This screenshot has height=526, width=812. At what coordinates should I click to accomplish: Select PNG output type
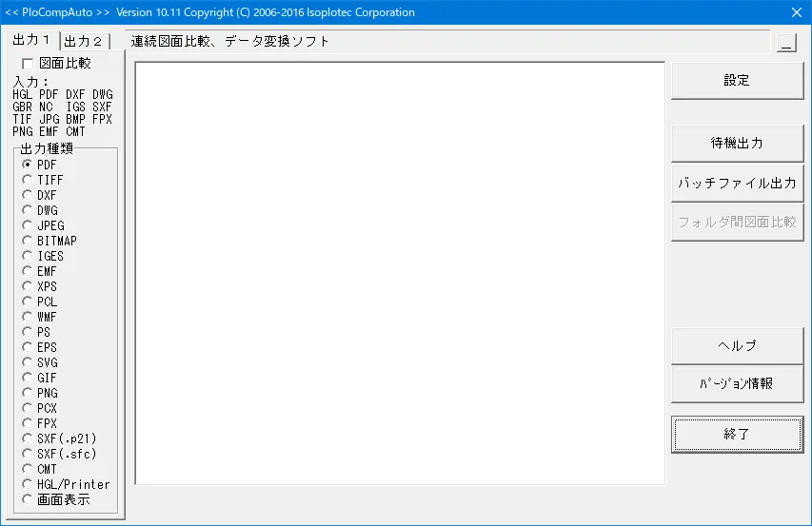(x=40, y=393)
